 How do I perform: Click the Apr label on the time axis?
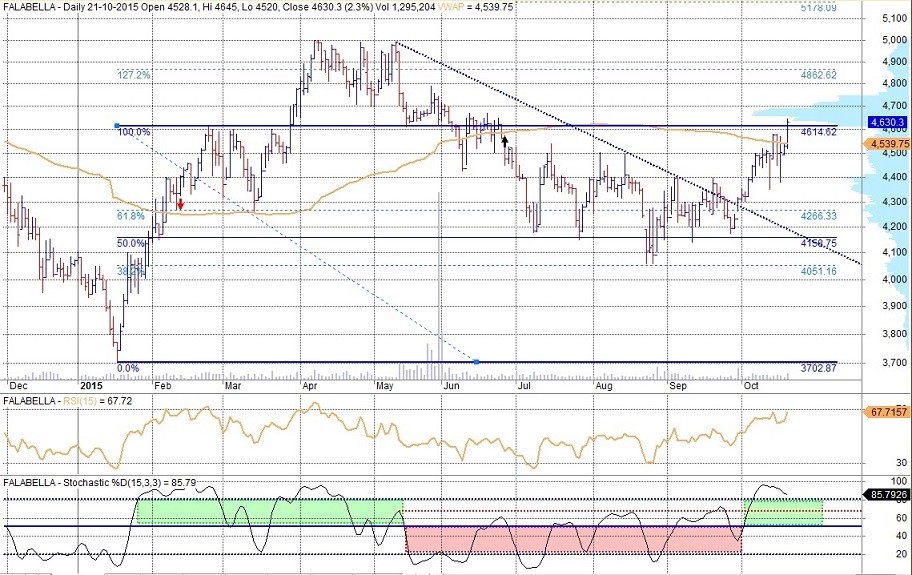point(310,385)
